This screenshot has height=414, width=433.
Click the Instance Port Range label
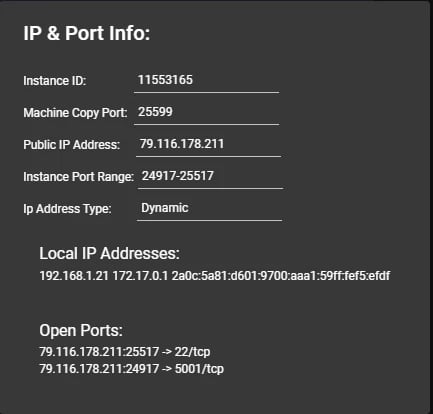(x=78, y=177)
